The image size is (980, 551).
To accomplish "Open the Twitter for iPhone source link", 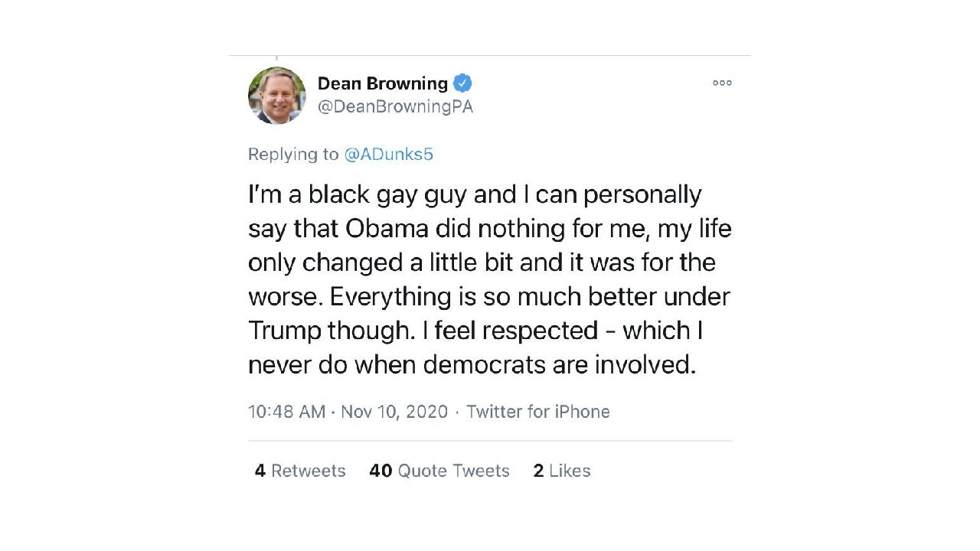I will click(537, 412).
